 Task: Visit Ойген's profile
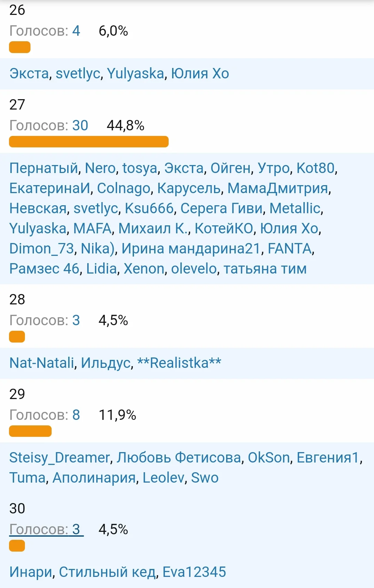click(231, 168)
